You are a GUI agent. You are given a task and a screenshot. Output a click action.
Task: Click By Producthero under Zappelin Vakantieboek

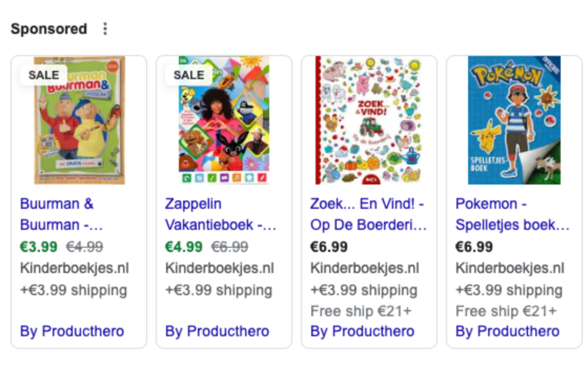pyautogui.click(x=217, y=331)
